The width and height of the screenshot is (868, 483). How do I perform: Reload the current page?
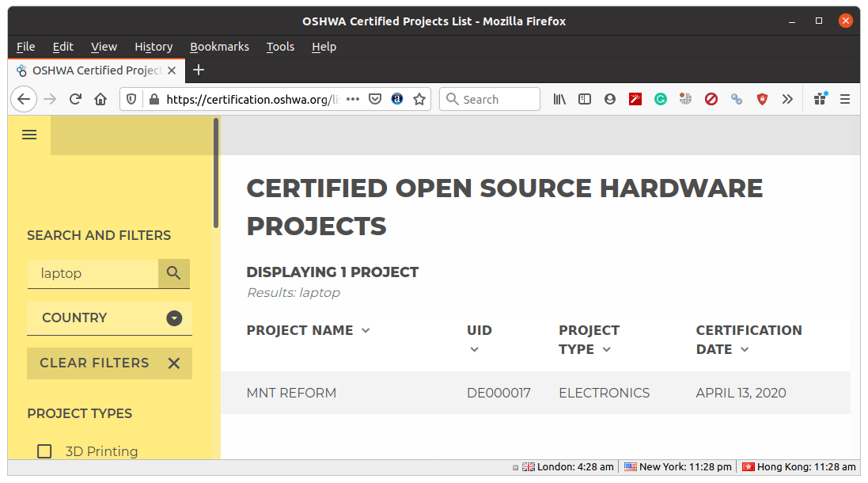pyautogui.click(x=75, y=100)
